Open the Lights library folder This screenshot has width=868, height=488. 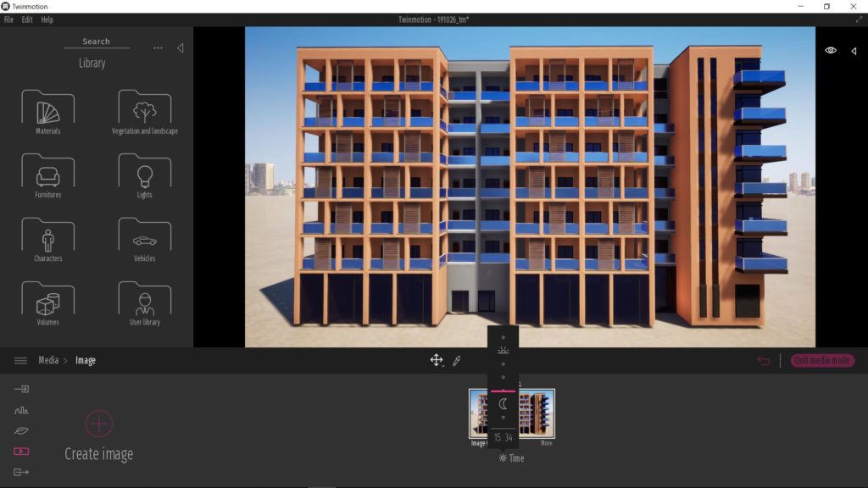144,174
